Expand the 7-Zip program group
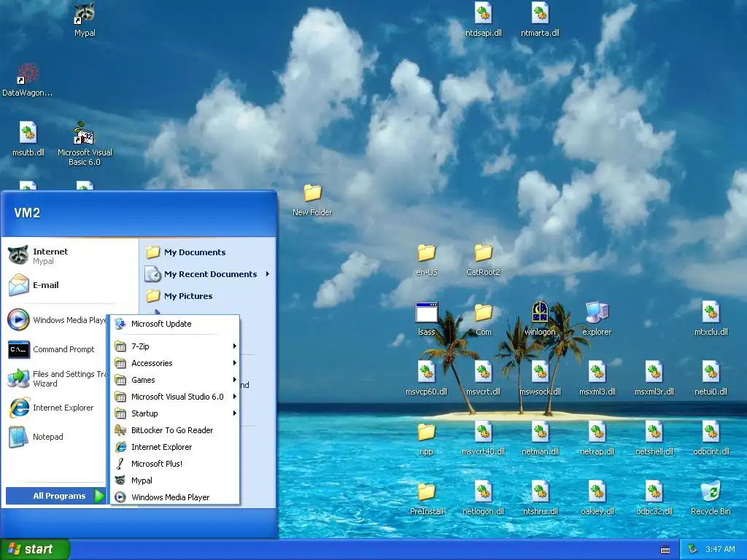Viewport: 747px width, 560px height. point(175,346)
